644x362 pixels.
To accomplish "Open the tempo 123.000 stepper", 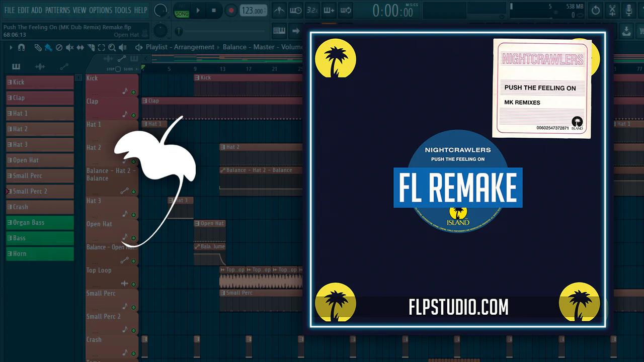I will click(254, 11).
